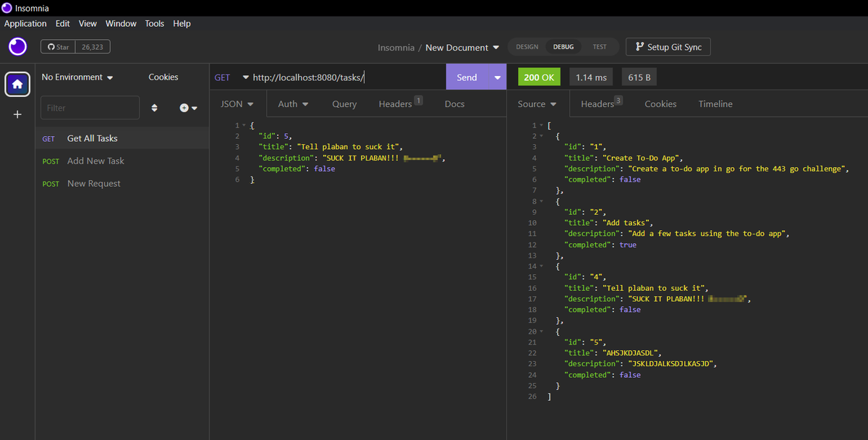
Task: Open the Help menu
Action: [182, 23]
